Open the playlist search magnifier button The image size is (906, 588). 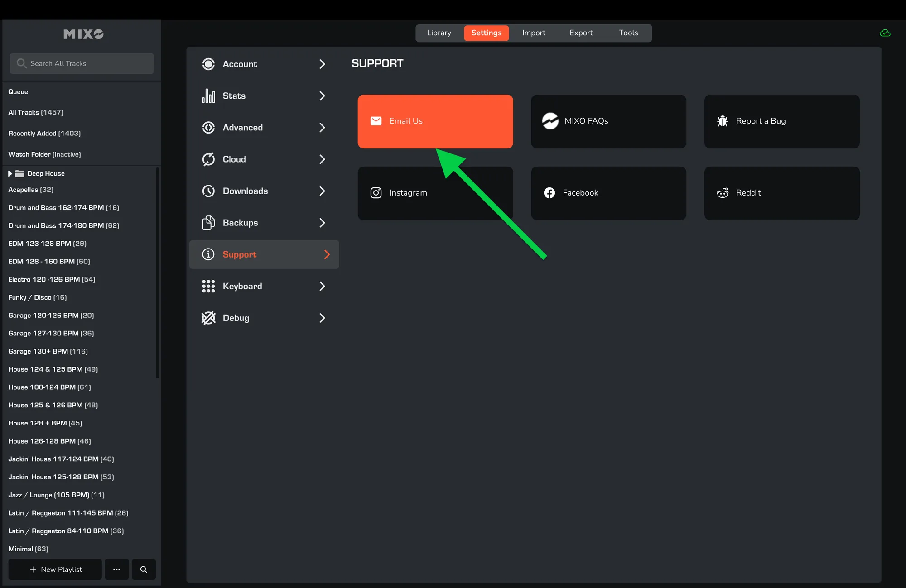click(144, 569)
